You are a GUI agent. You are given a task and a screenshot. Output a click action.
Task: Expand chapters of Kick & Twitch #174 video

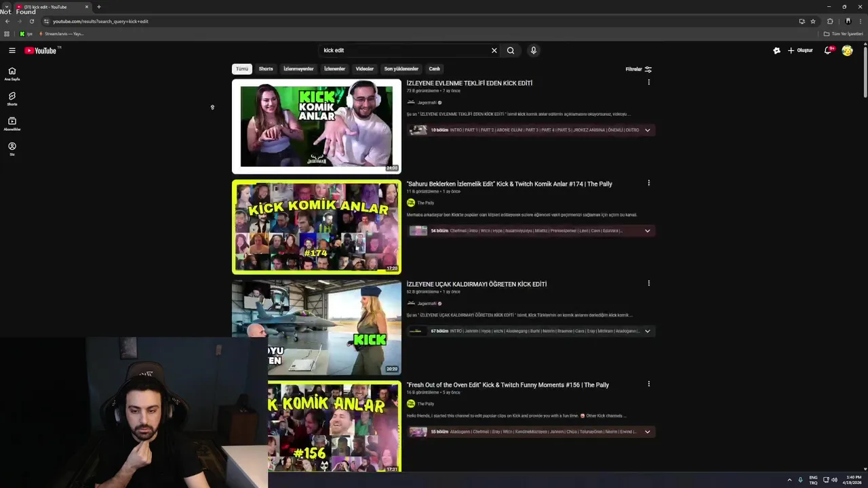647,230
